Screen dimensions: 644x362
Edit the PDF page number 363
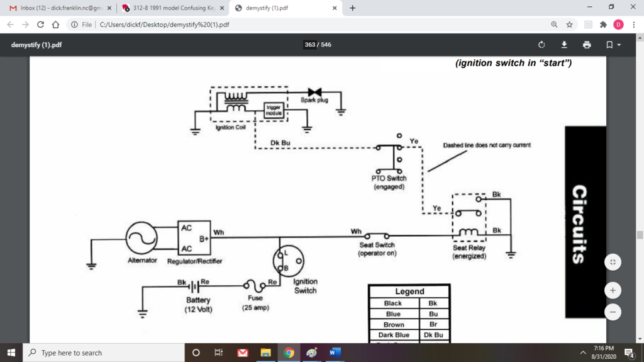click(310, 45)
